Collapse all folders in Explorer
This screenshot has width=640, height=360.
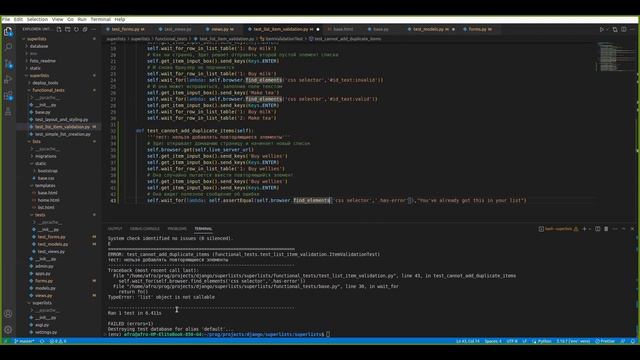tap(85, 29)
